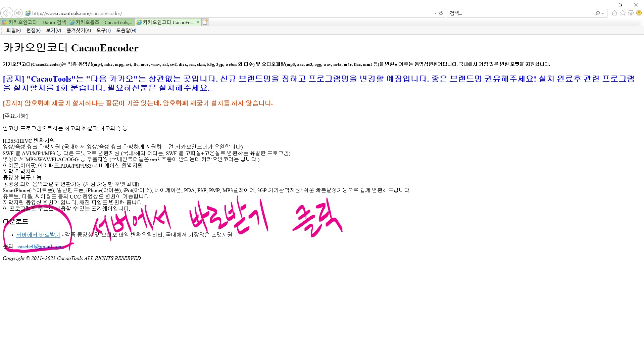Open the 도구(T) menu
Screen dimensions: 644x349
(x=103, y=30)
